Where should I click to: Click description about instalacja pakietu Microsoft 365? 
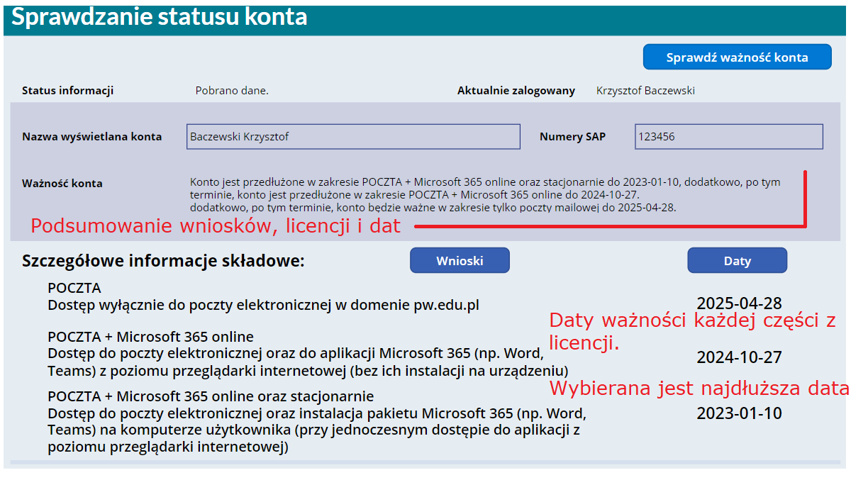317,430
